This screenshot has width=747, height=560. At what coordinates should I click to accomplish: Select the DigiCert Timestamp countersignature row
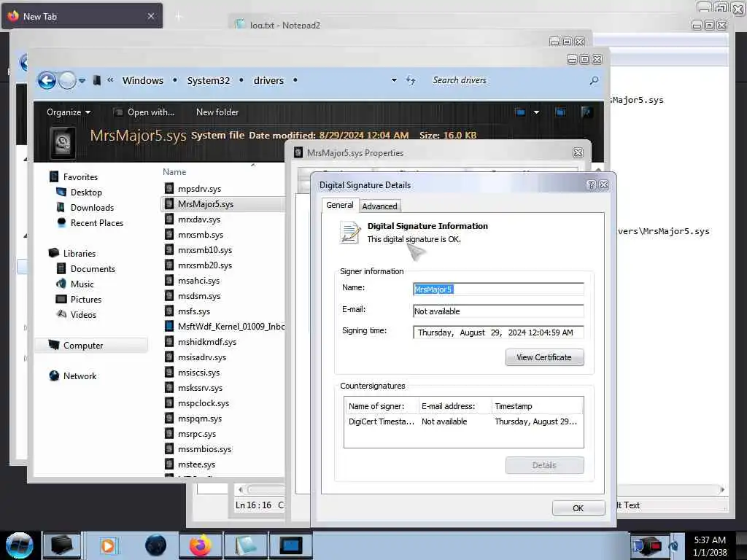point(463,422)
